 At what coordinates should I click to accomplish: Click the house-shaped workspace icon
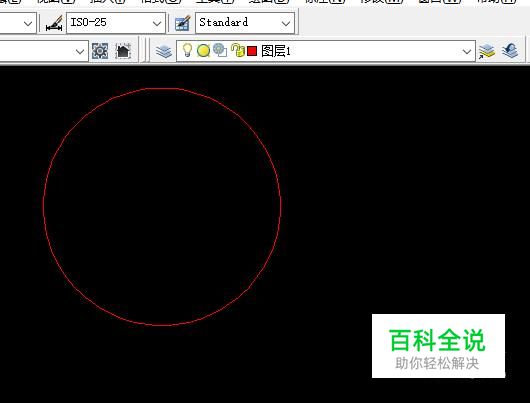(x=123, y=51)
